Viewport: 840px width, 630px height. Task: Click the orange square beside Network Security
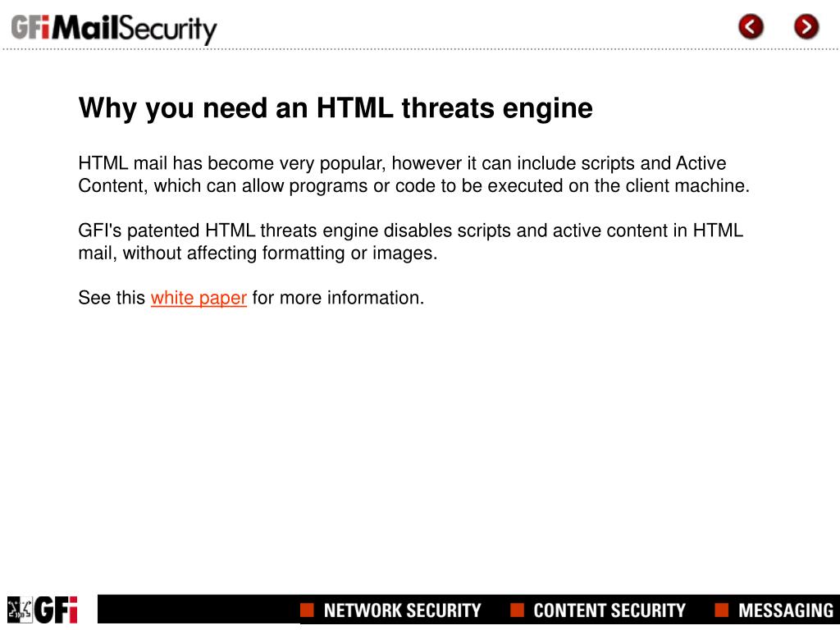click(307, 609)
